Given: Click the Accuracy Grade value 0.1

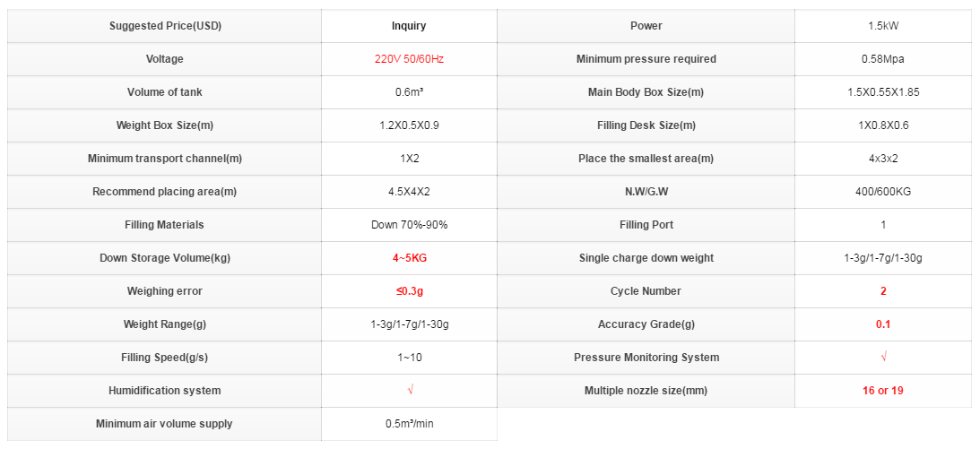Looking at the screenshot, I should (883, 324).
